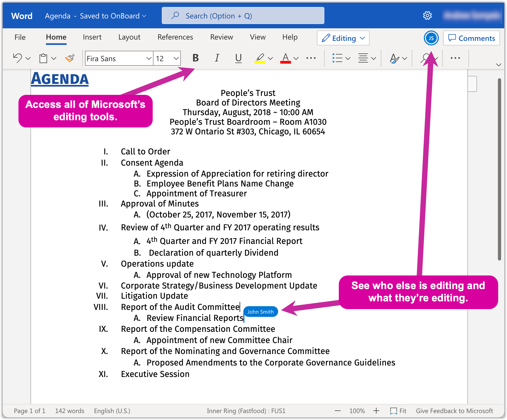The width and height of the screenshot is (507, 420).
Task: Click the Undo icon
Action: click(18, 58)
